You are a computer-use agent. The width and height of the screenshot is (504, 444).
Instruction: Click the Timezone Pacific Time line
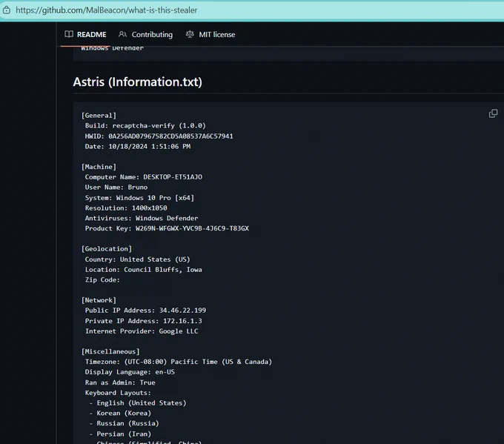(x=179, y=362)
